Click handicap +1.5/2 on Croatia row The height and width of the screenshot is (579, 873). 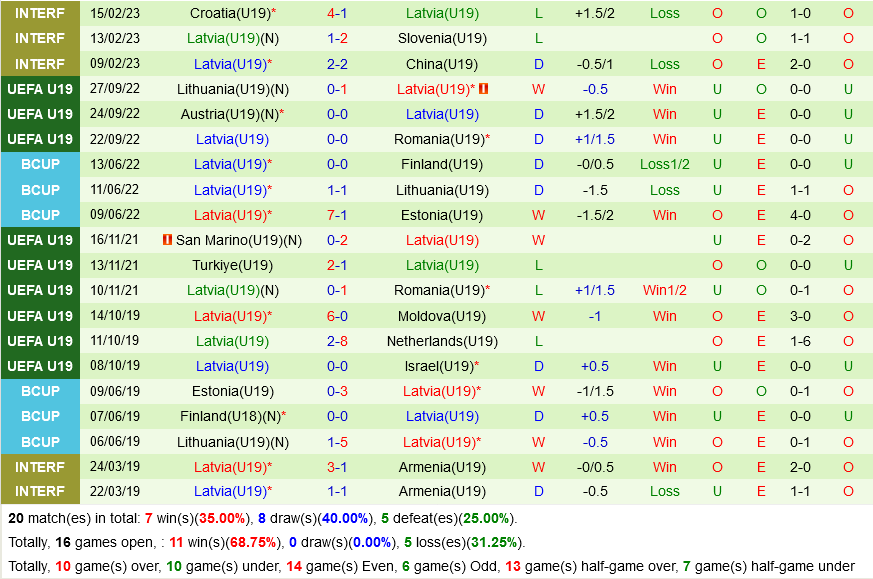[x=595, y=13]
